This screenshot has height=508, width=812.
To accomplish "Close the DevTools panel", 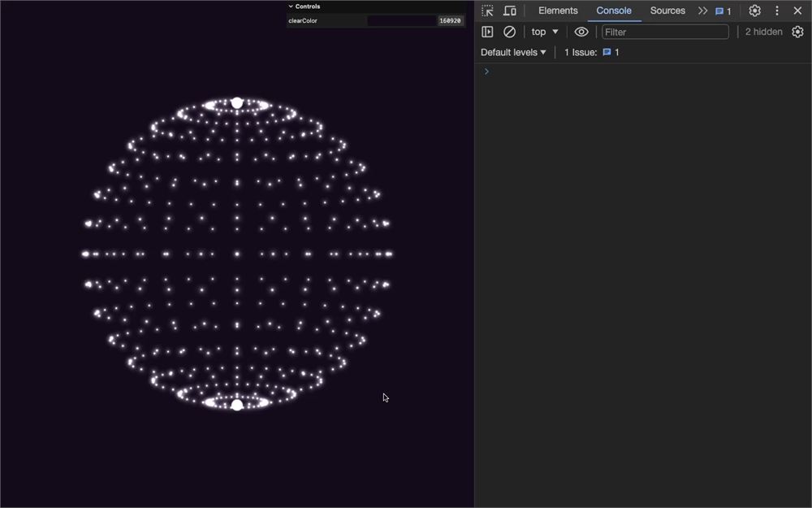I will coord(797,11).
